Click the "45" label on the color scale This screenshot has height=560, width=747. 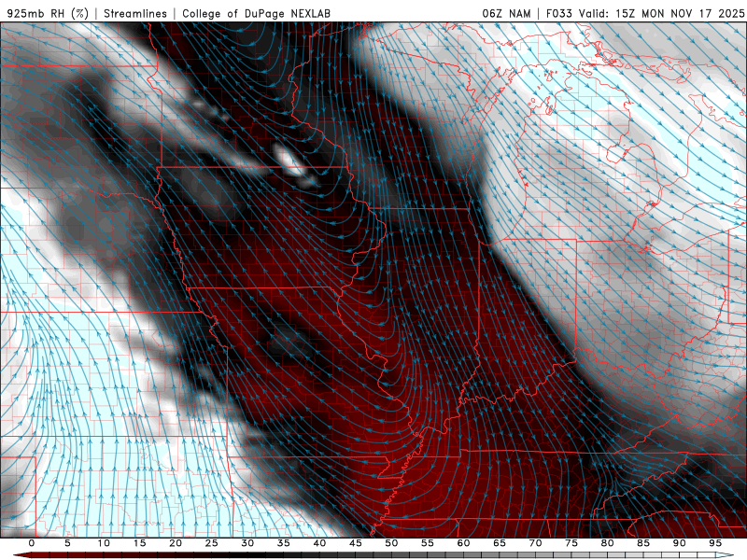click(356, 543)
